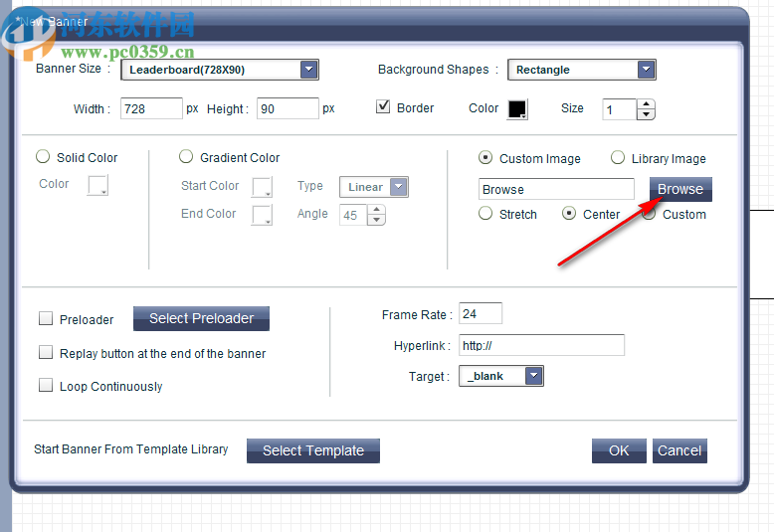Increase the gradient Angle value
774x532 pixels.
377,210
